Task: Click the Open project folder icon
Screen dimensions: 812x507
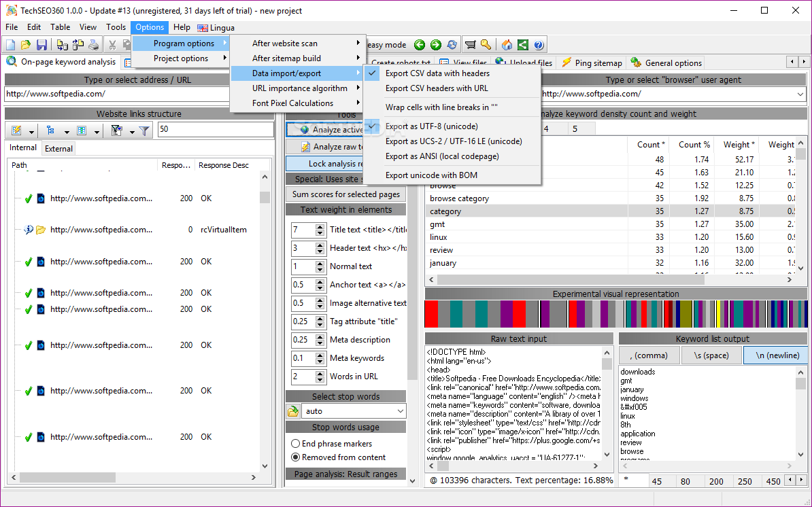Action: coord(25,45)
